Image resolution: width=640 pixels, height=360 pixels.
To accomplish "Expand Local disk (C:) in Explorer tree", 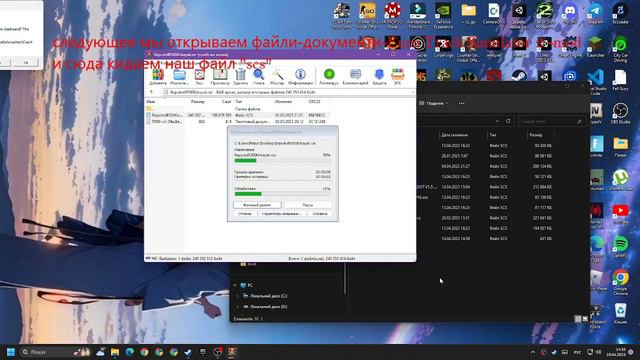I will (238, 296).
